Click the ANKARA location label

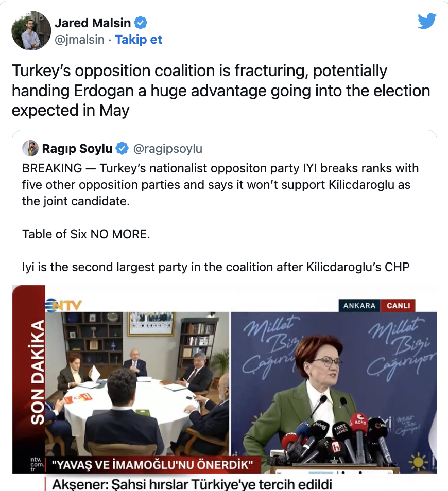click(x=359, y=305)
